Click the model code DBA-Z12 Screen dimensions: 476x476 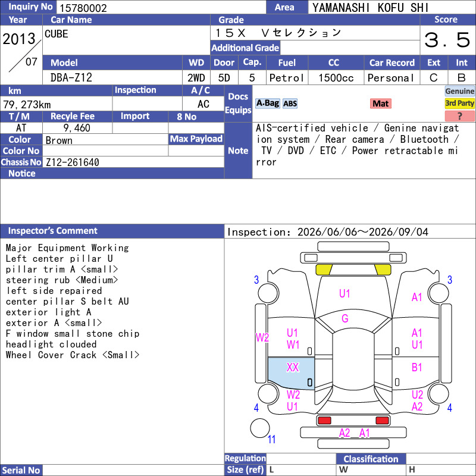click(x=71, y=78)
